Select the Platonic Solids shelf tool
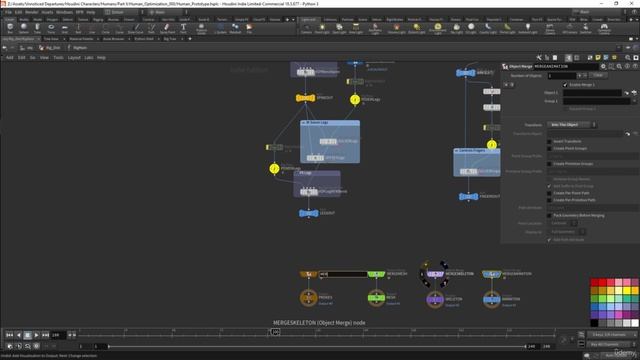The height and width of the screenshot is (360, 640). (201, 28)
